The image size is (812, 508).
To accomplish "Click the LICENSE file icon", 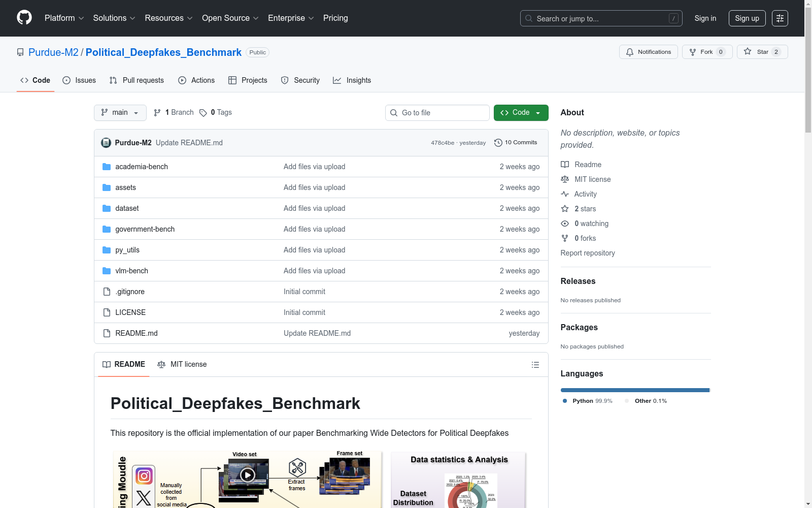I will 107,312.
